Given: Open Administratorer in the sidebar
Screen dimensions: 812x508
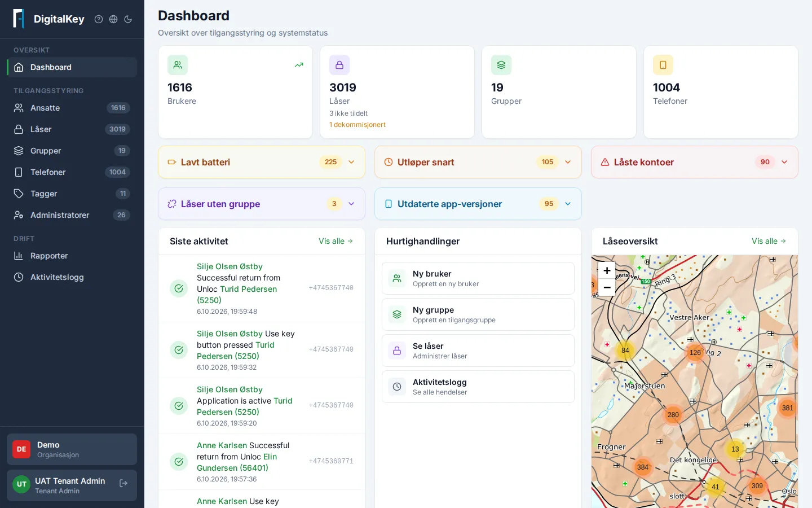Looking at the screenshot, I should (x=72, y=215).
